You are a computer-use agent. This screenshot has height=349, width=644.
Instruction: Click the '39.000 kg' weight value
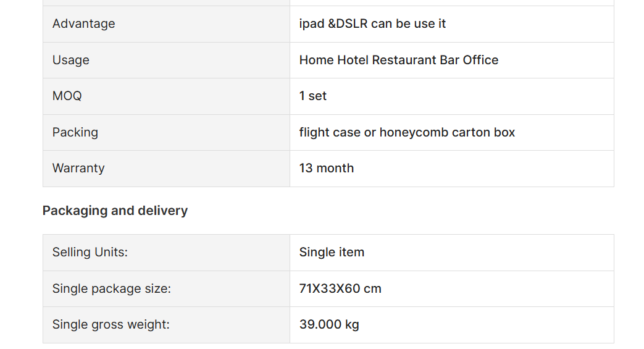click(x=329, y=324)
